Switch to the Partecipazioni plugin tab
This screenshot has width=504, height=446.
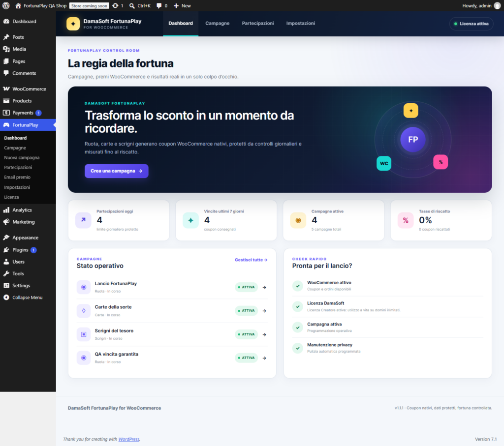pyautogui.click(x=258, y=24)
